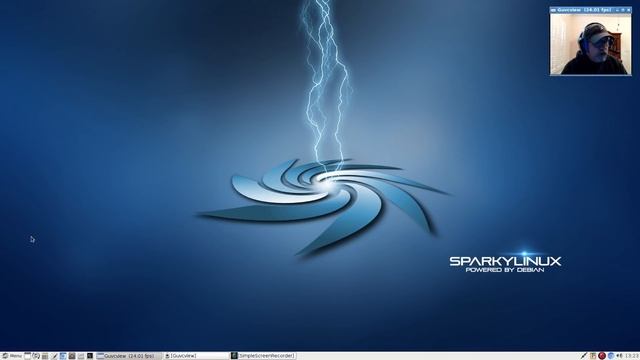Click the red SimpleScreenRecorder tray icon
The height and width of the screenshot is (360, 640).
[602, 356]
